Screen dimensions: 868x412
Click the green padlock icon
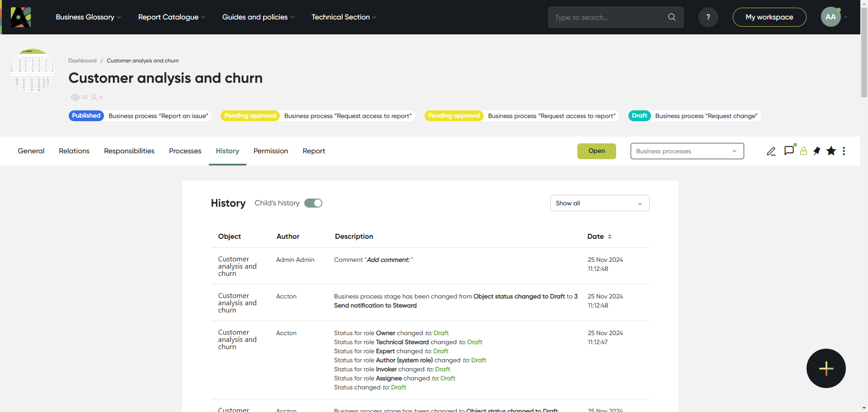pyautogui.click(x=803, y=151)
